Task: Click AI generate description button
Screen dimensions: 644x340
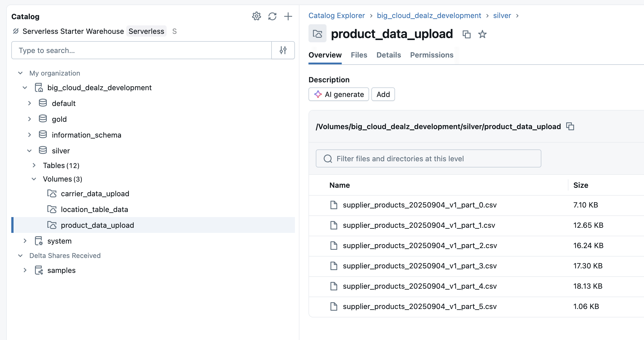Action: (x=339, y=94)
